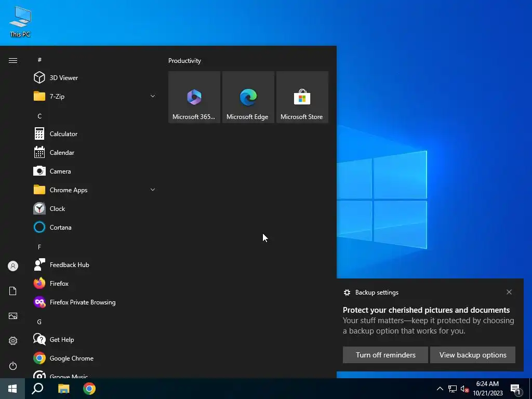This screenshot has height=399, width=532.
Task: Launch the Camera app
Action: coord(95,171)
